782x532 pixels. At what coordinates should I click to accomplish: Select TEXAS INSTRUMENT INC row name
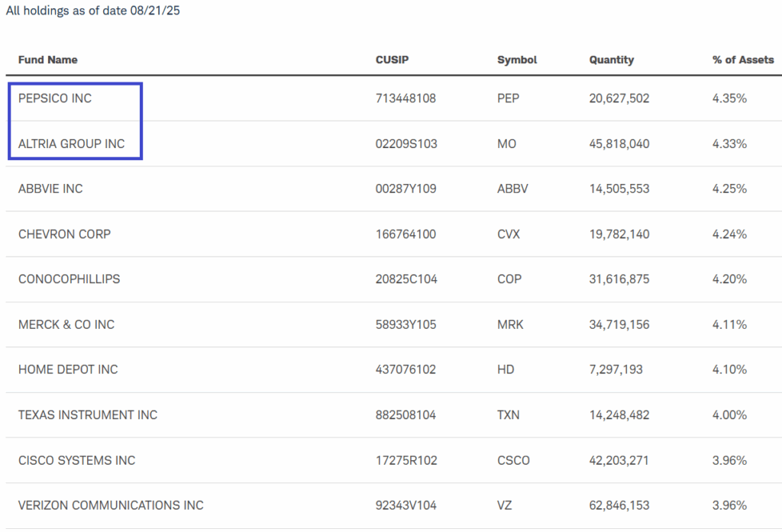pos(88,414)
